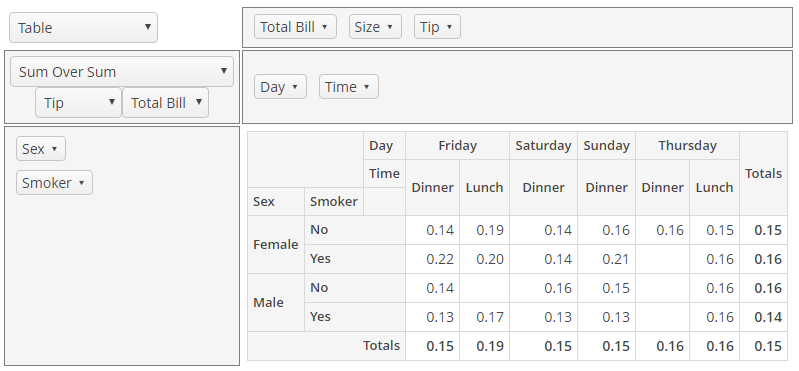The image size is (799, 371).
Task: Click the Sunday column header
Action: [606, 146]
